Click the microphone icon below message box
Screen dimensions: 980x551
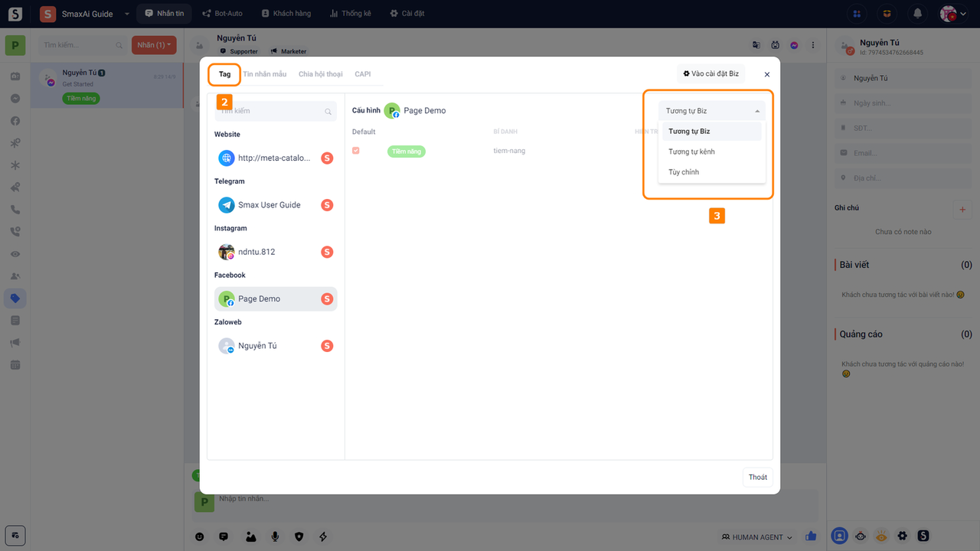(x=275, y=537)
